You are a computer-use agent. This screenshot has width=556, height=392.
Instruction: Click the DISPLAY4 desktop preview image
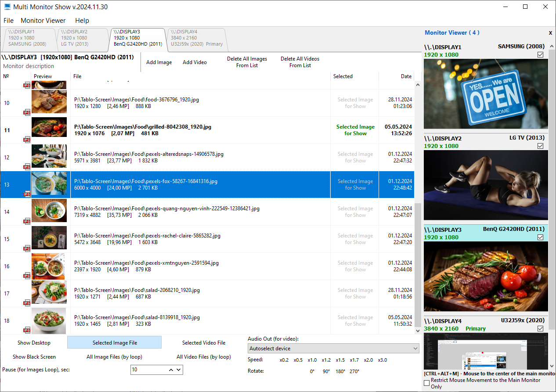coord(486,351)
